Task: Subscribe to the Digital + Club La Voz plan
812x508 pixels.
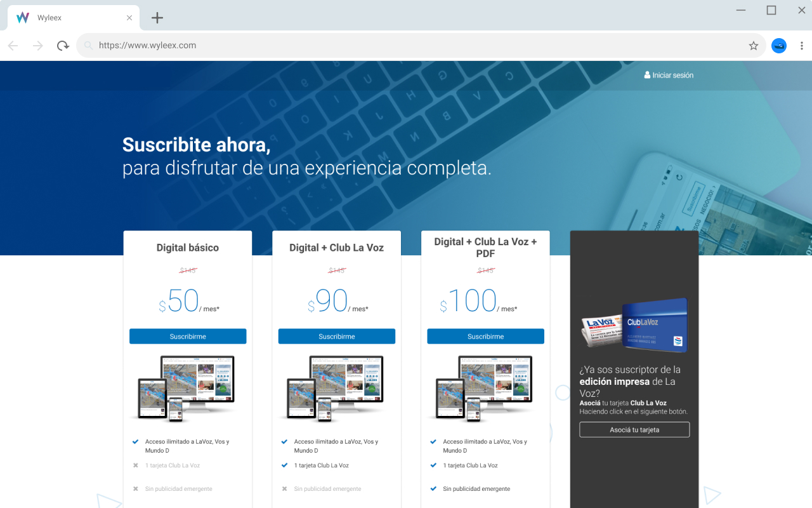Action: click(337, 337)
